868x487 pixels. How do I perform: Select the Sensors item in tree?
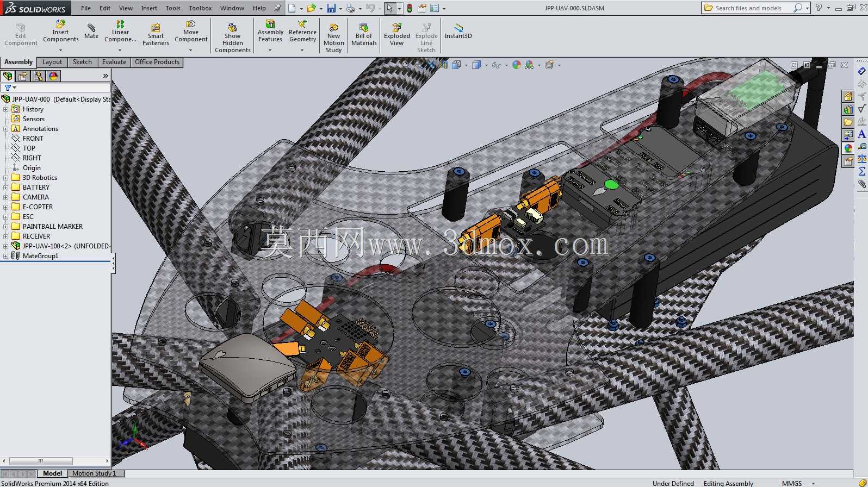pos(34,119)
